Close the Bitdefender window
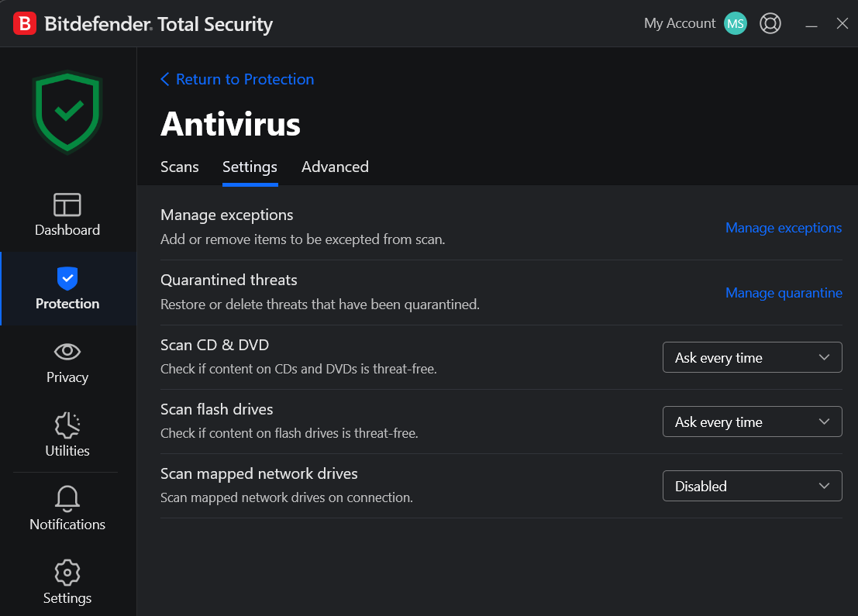The image size is (858, 616). (842, 23)
